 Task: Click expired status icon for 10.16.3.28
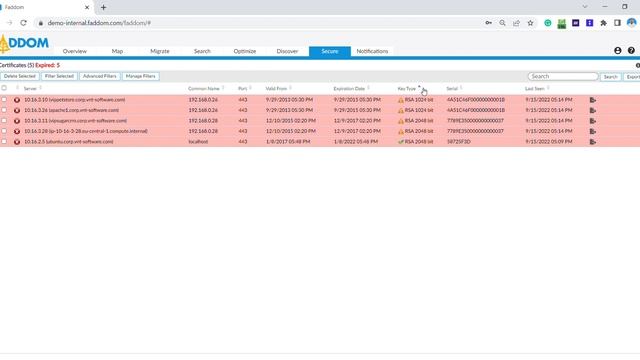click(x=17, y=131)
